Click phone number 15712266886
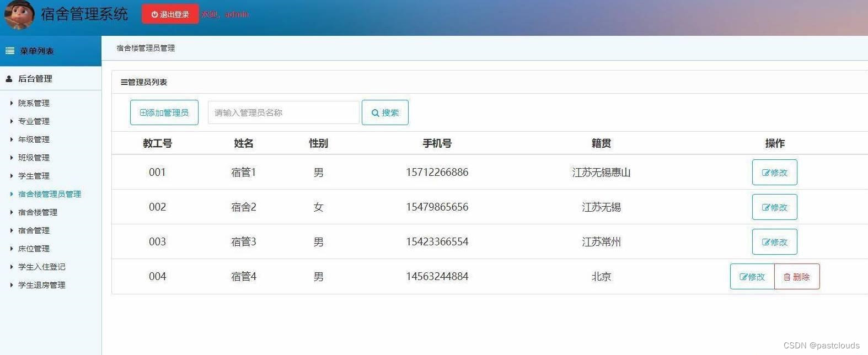Screen dimensions: 868x355 coord(437,173)
